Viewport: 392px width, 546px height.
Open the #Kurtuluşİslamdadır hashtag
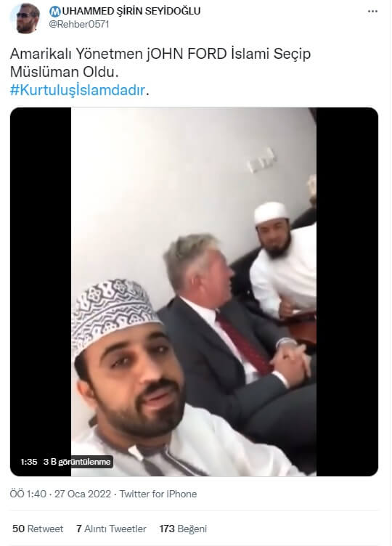(x=77, y=90)
